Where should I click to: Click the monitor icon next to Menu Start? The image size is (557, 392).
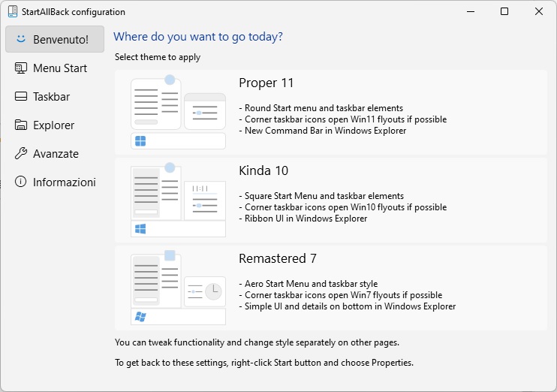(21, 68)
